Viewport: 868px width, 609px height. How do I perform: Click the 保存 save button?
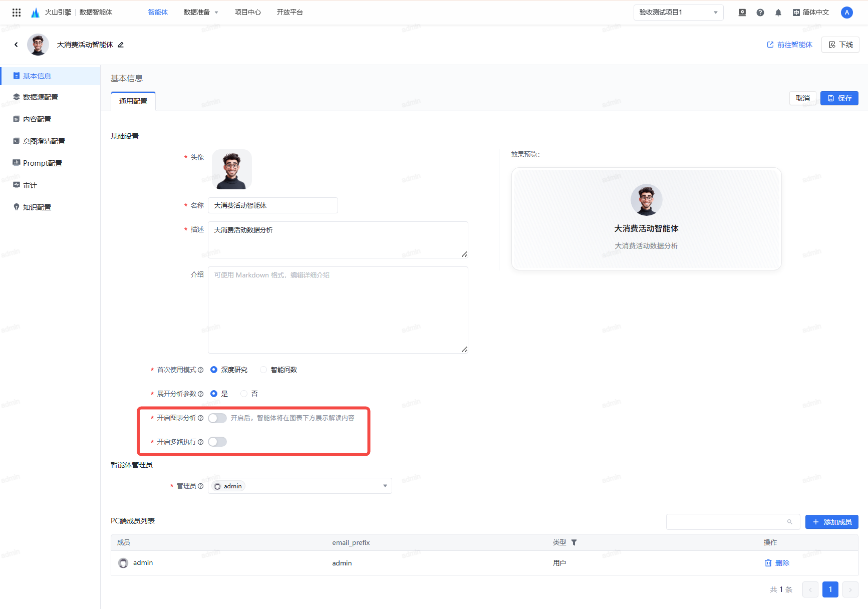point(839,98)
